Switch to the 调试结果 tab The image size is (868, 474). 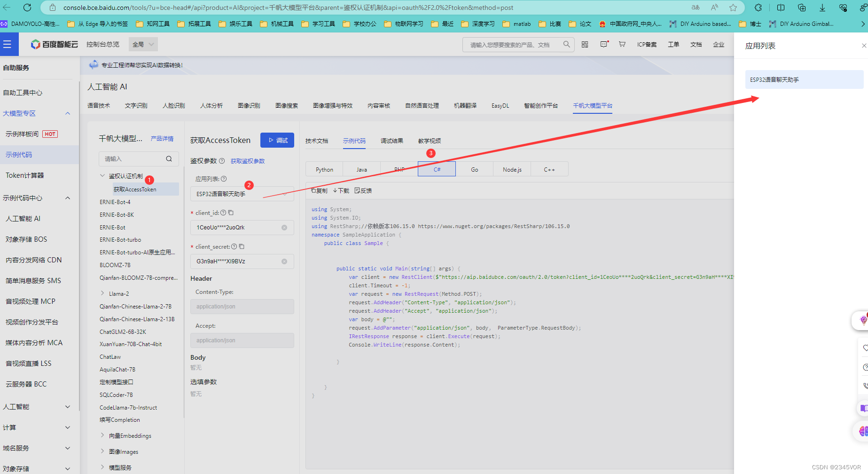point(392,141)
